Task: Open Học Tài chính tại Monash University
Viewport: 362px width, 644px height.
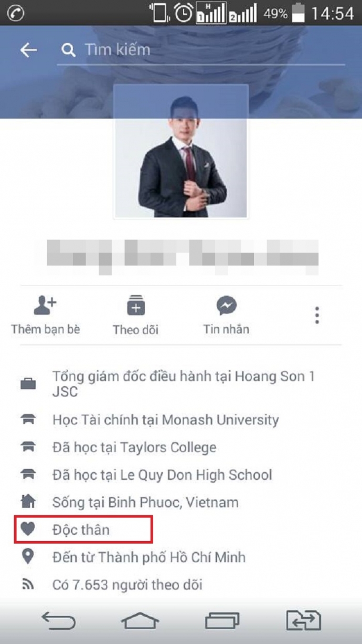Action: (166, 420)
